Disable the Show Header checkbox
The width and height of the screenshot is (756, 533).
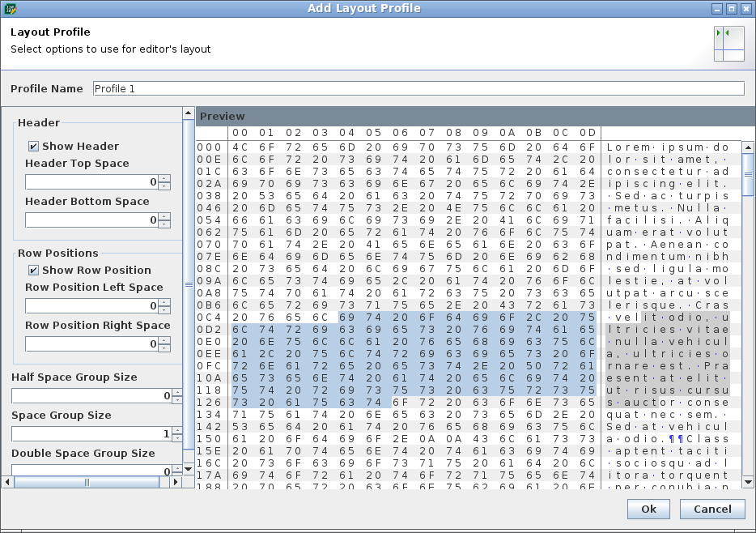point(33,146)
